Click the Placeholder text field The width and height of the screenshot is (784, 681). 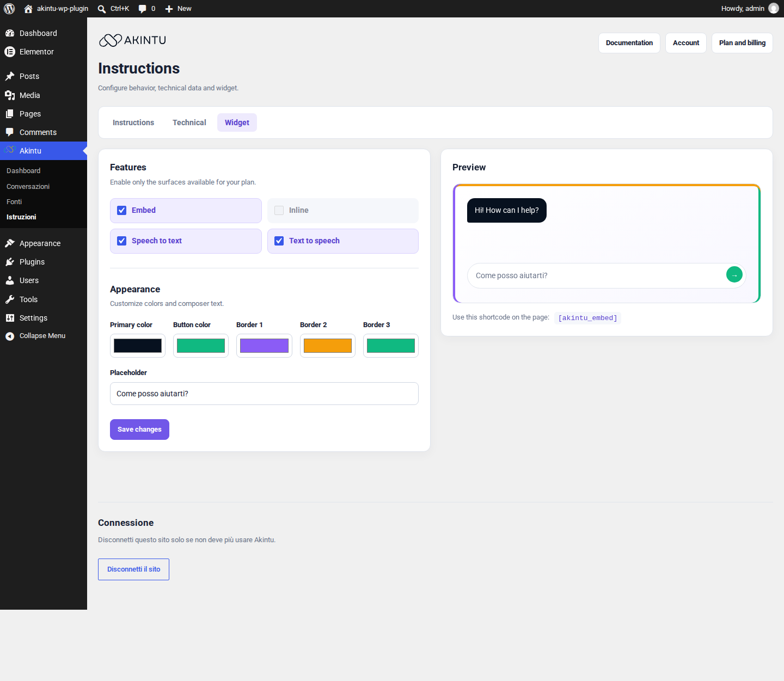click(x=264, y=394)
